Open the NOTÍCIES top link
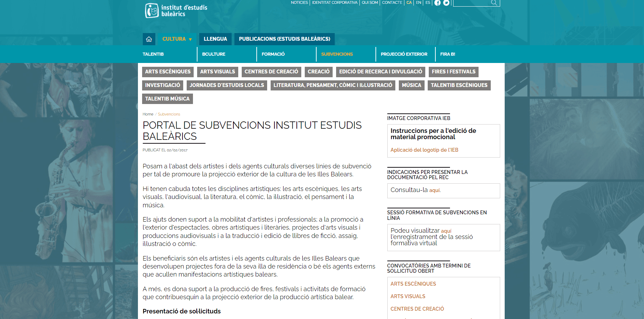 [x=300, y=2]
